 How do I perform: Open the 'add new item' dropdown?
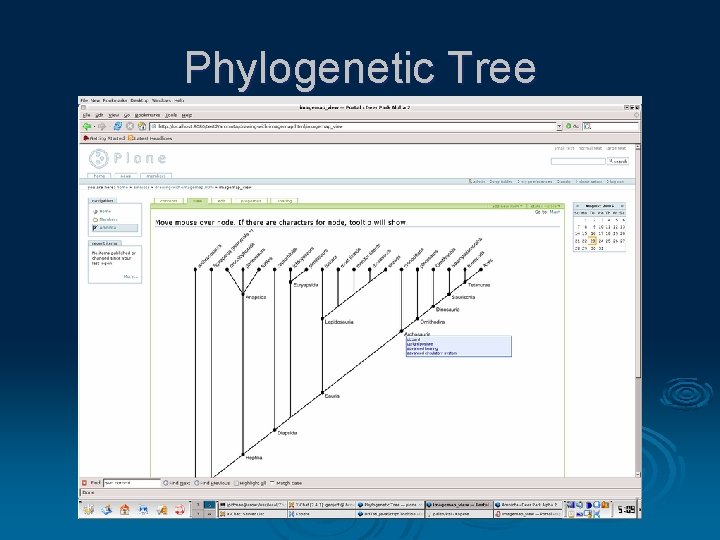pyautogui.click(x=507, y=206)
